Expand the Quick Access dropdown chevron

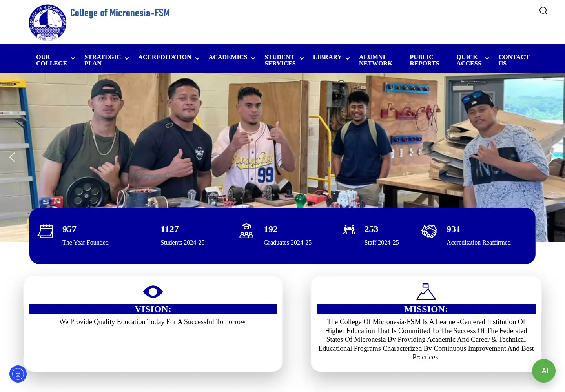click(487, 58)
